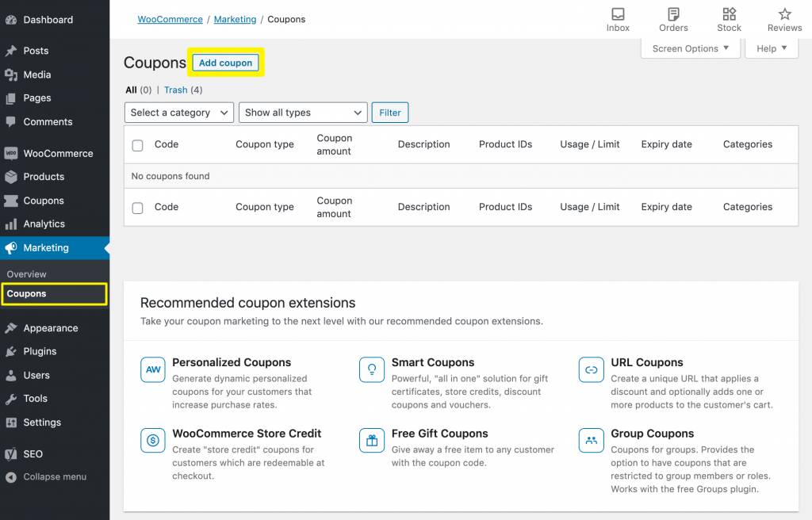Open the Select a category dropdown

(x=179, y=113)
